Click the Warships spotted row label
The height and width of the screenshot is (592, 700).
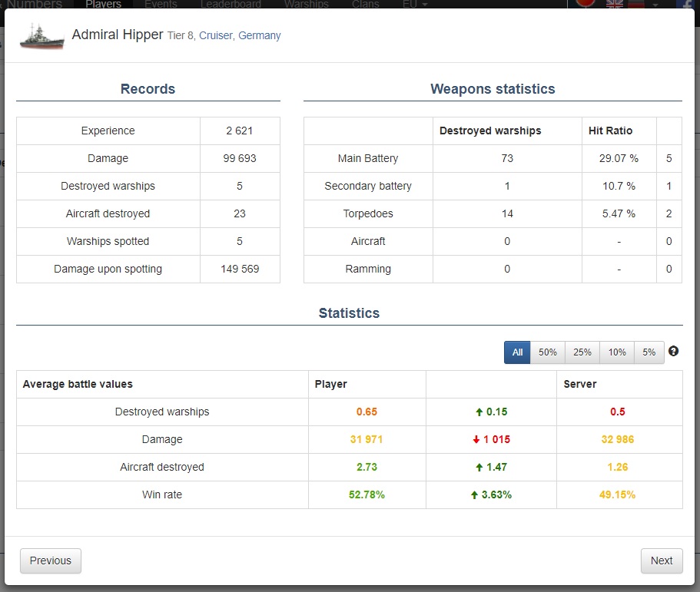click(108, 241)
